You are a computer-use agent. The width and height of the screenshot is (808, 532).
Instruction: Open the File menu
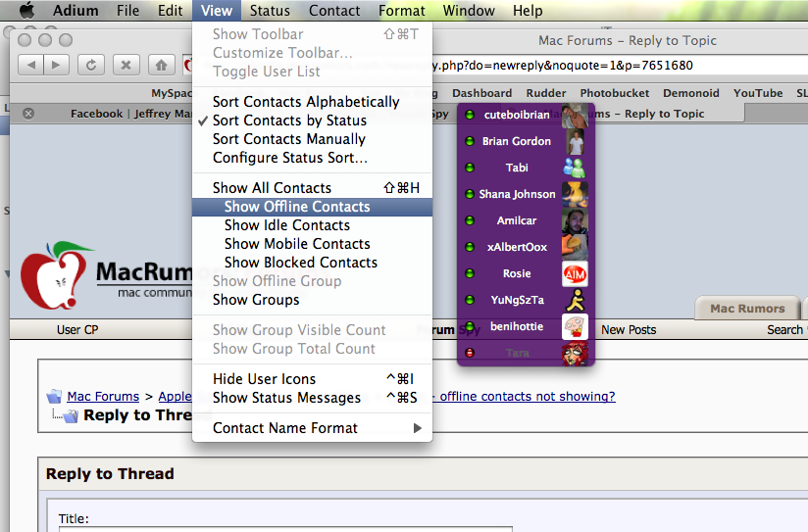127,11
